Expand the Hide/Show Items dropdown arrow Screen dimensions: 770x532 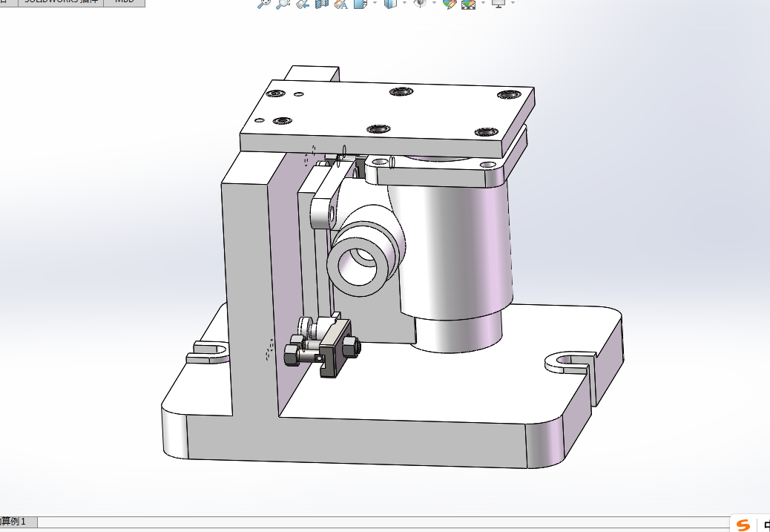click(434, 3)
